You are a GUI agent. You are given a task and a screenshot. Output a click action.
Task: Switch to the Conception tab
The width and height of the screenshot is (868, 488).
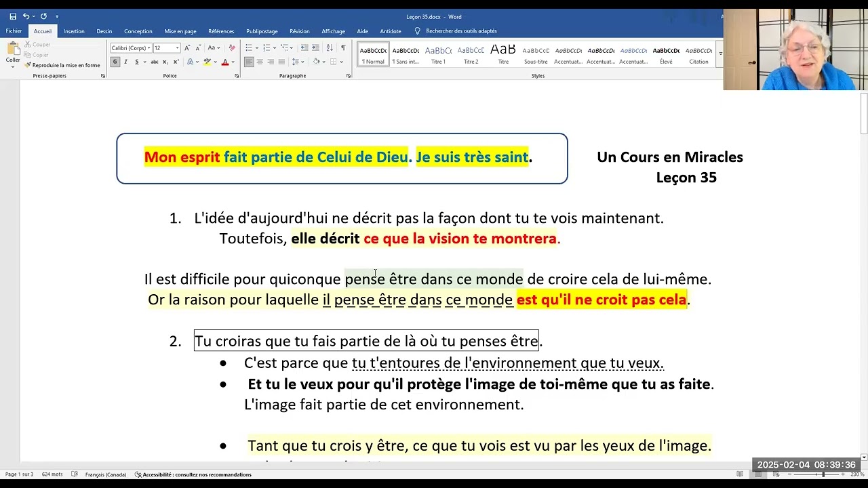pos(138,31)
